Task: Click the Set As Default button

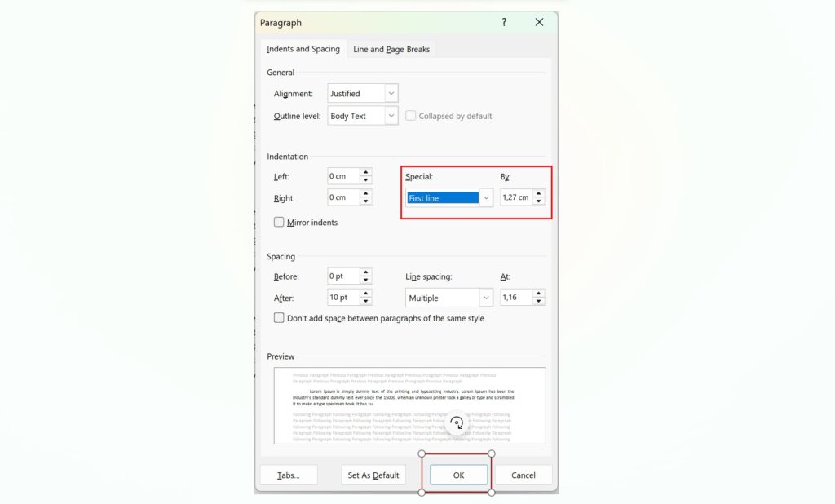Action: click(x=373, y=475)
